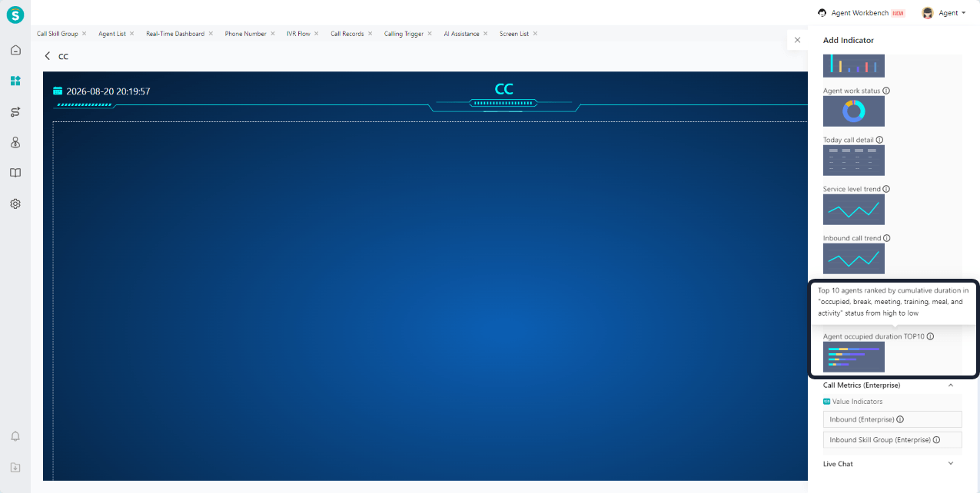Go back using arrow next to CC
This screenshot has height=493, width=980.
(48, 56)
